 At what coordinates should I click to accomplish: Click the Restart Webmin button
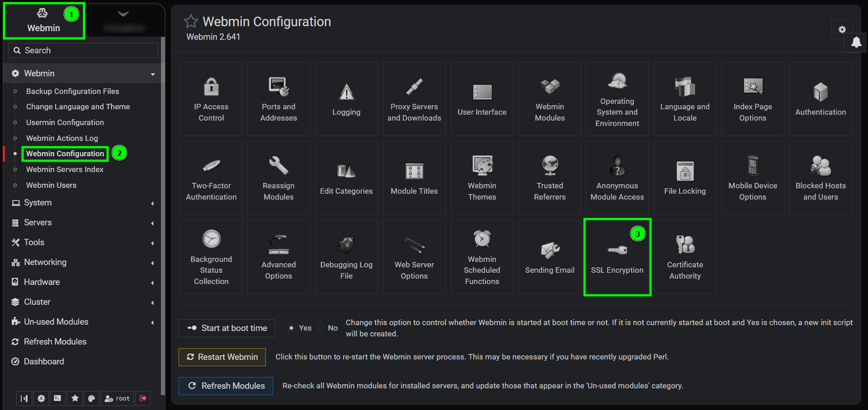pos(222,357)
